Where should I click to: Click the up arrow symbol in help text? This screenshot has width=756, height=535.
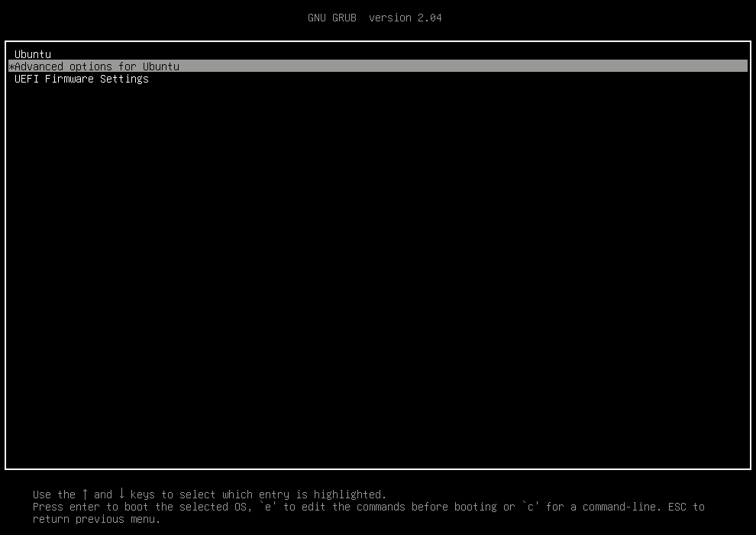85,494
